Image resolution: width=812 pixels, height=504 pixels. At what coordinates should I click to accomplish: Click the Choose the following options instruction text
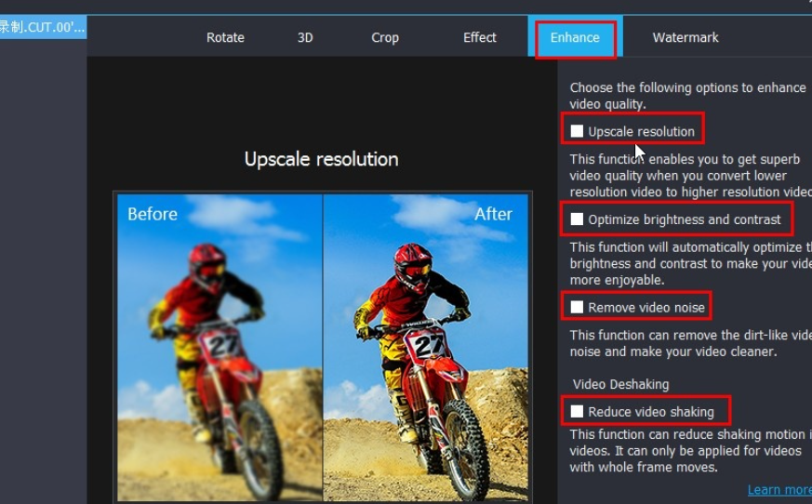(687, 96)
